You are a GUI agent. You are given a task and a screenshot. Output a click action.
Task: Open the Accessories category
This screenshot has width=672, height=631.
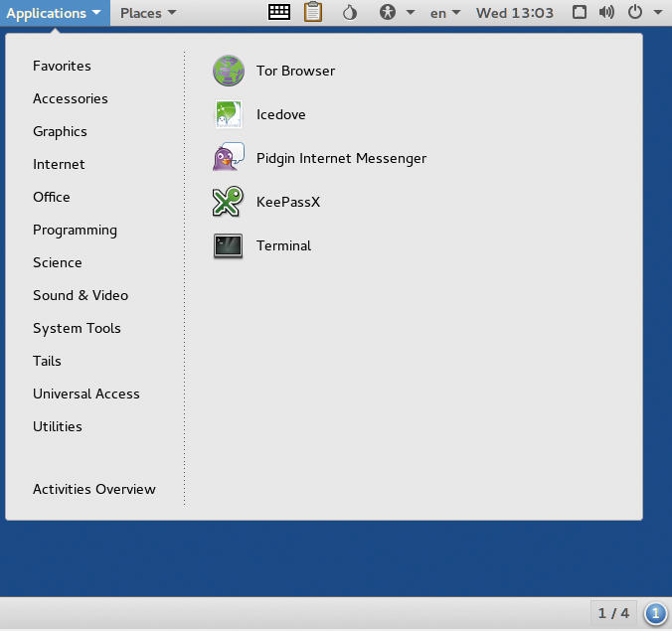[x=71, y=99]
